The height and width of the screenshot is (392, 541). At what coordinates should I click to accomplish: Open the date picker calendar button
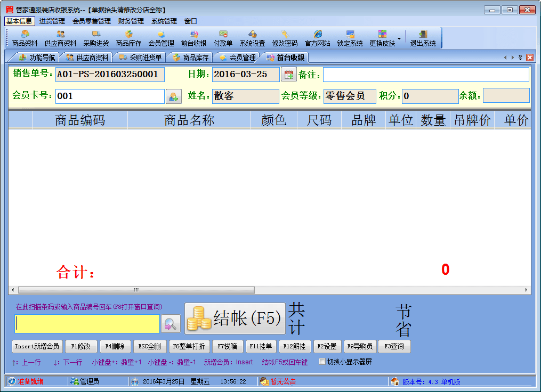288,75
